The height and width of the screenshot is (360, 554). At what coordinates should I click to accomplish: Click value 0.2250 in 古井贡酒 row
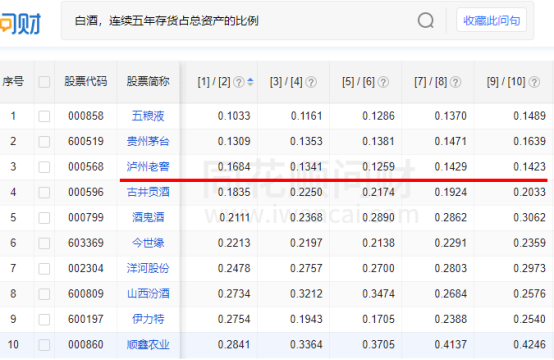[306, 192]
